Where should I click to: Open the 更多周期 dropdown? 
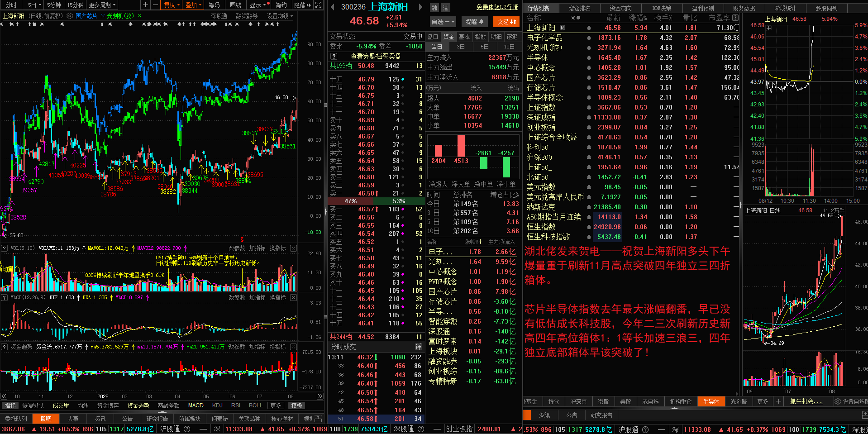point(102,5)
